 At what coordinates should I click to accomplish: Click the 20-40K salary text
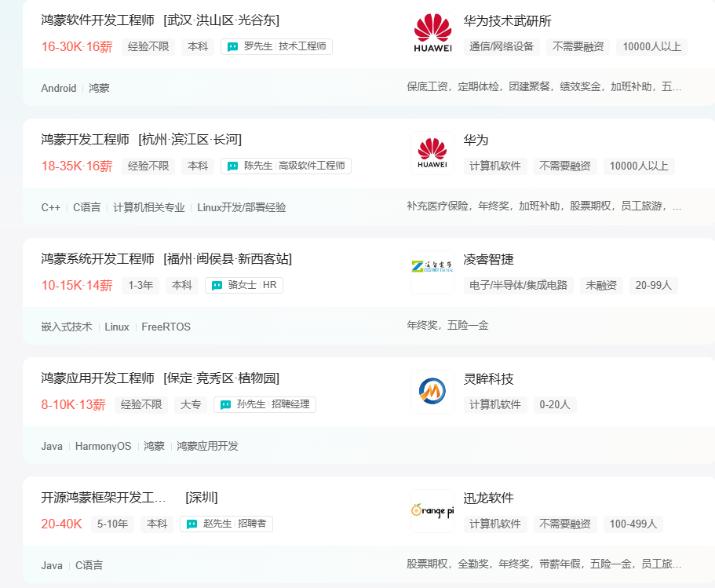click(61, 524)
